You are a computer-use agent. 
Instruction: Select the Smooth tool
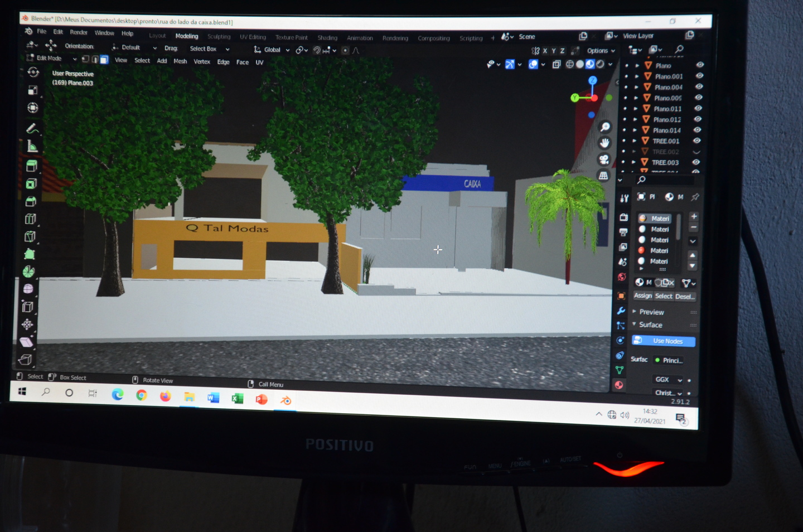[28, 289]
